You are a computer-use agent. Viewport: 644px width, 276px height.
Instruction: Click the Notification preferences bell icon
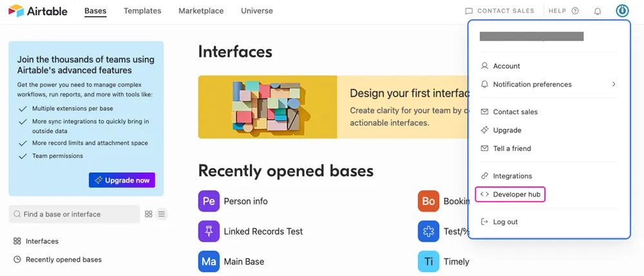[x=485, y=84]
